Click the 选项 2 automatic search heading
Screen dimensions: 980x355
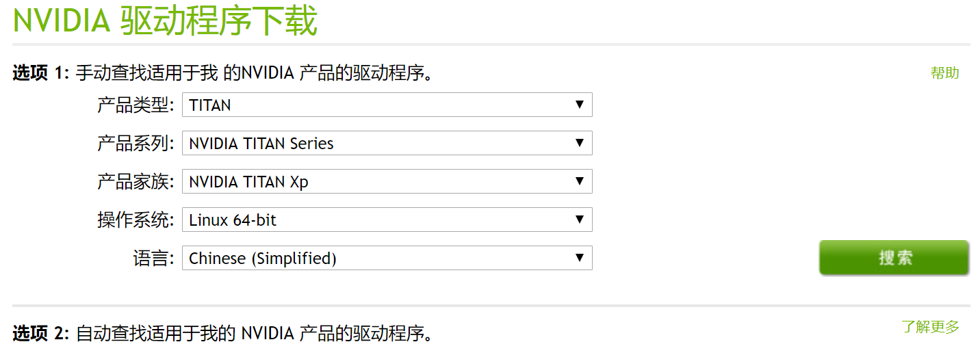pos(222,334)
